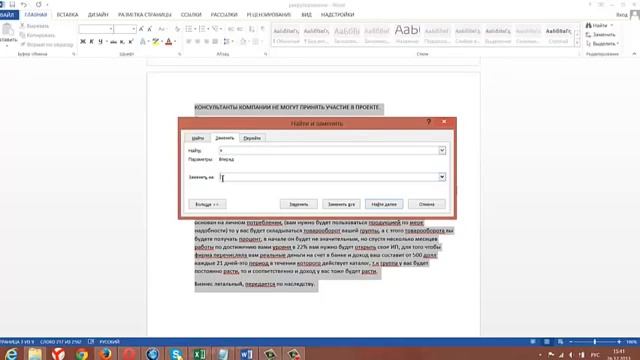The height and width of the screenshot is (360, 640).
Task: Toggle underline (Ч) formatting
Action: click(x=100, y=42)
